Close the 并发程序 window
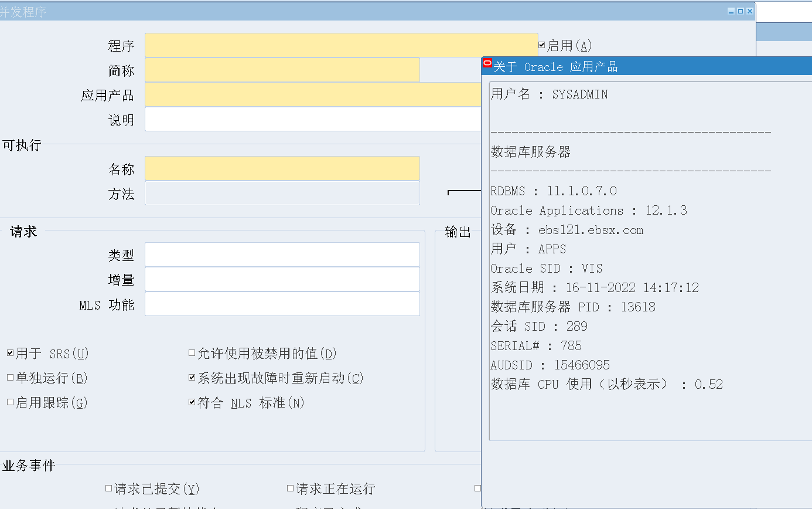This screenshot has height=509, width=812. [749, 11]
